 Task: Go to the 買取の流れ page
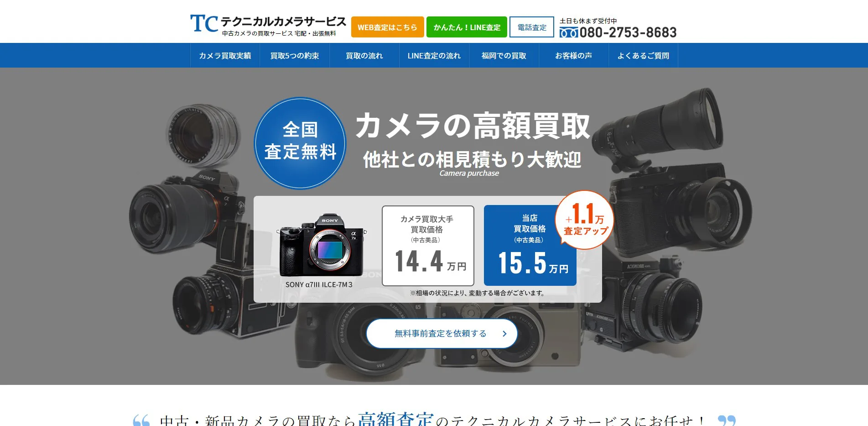click(x=364, y=56)
